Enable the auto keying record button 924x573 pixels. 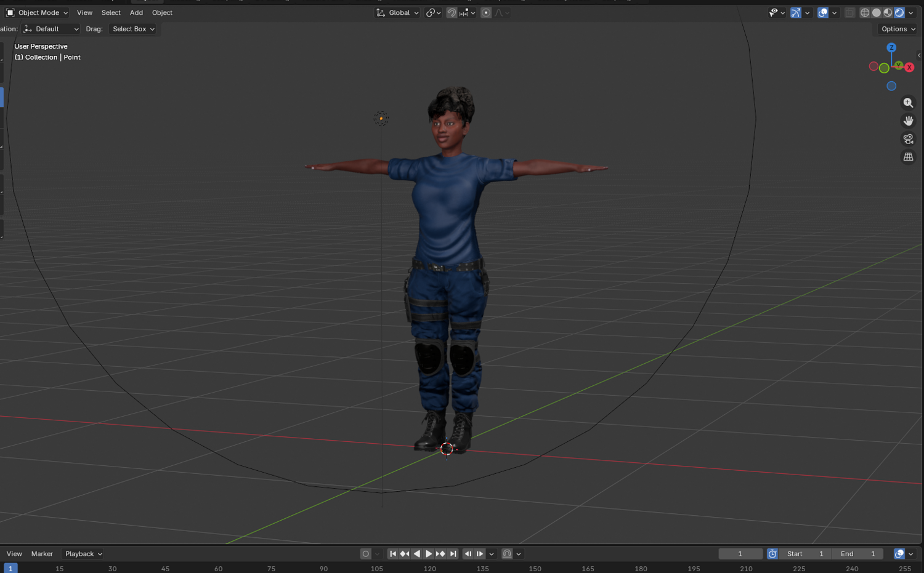[365, 554]
